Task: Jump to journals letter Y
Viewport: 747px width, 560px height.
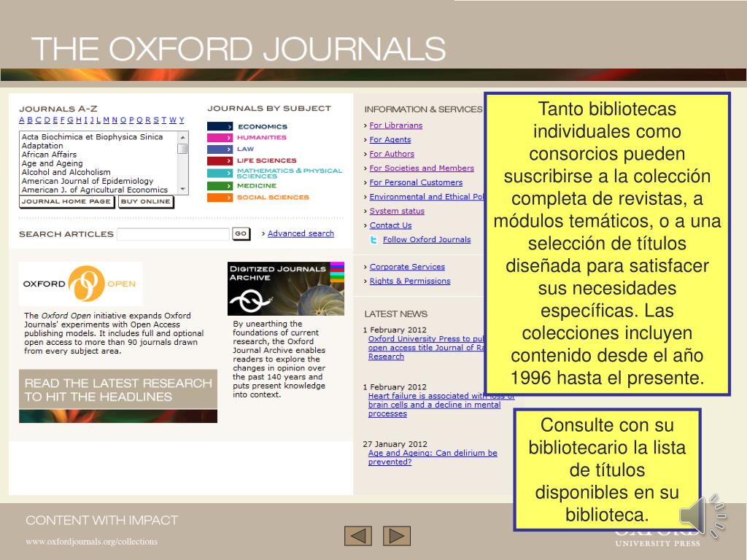Action: pyautogui.click(x=182, y=120)
